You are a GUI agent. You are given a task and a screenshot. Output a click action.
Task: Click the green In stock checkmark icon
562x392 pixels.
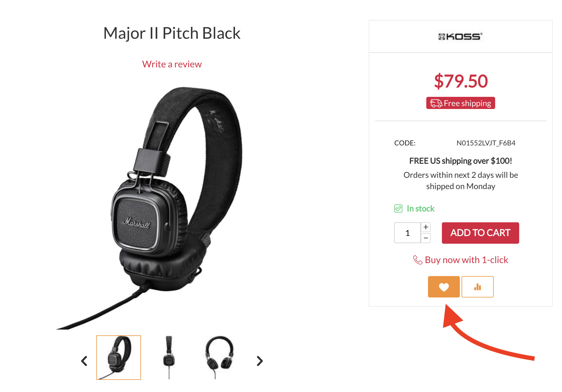398,208
